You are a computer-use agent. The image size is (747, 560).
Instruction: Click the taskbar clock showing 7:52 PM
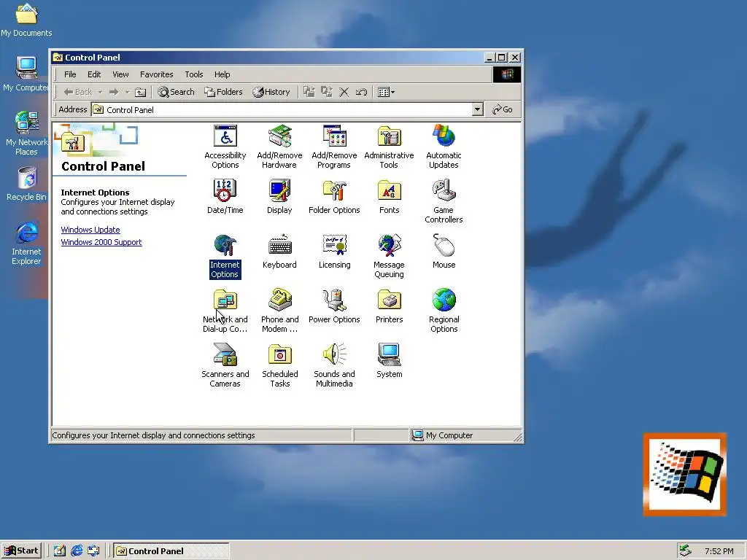click(719, 551)
